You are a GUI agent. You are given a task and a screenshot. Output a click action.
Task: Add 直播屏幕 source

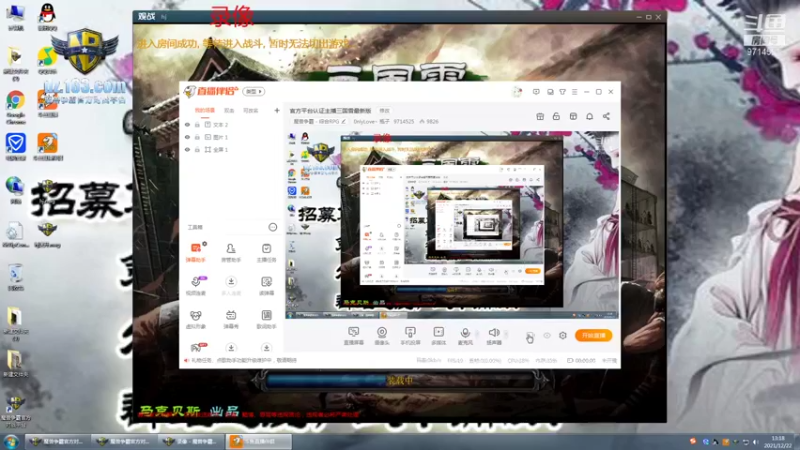[354, 336]
